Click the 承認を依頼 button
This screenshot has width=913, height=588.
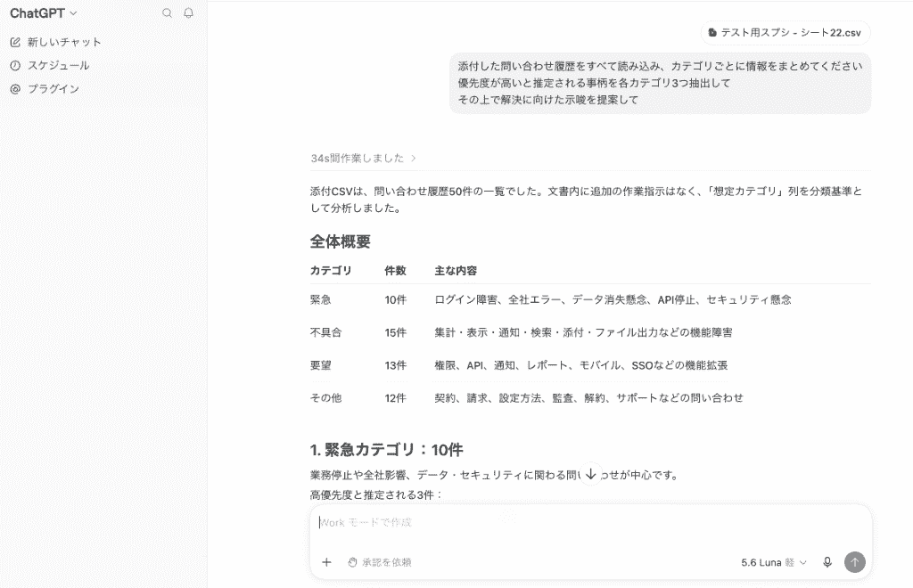point(380,562)
